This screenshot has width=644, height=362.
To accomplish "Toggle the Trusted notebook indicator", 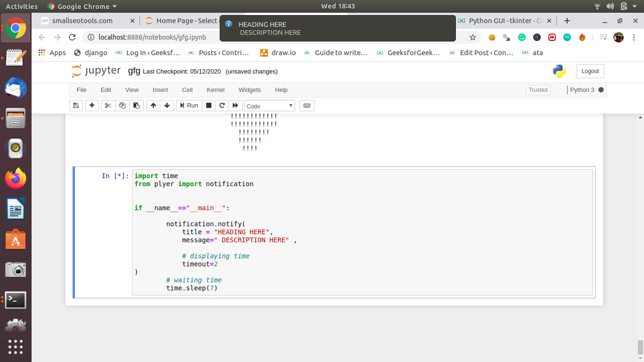I will click(x=538, y=90).
